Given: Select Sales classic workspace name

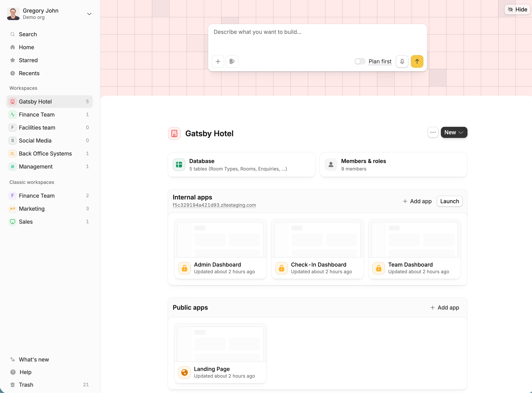Looking at the screenshot, I should click(26, 222).
